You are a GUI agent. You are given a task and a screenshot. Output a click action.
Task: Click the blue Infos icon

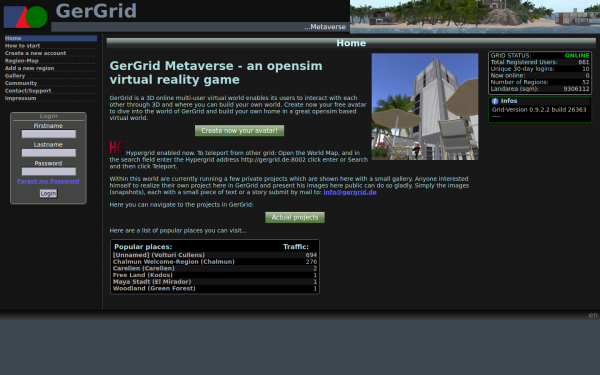coord(495,101)
